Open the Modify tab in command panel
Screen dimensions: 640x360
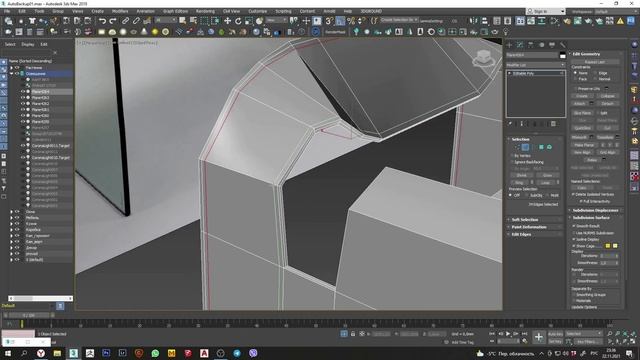[x=520, y=44]
